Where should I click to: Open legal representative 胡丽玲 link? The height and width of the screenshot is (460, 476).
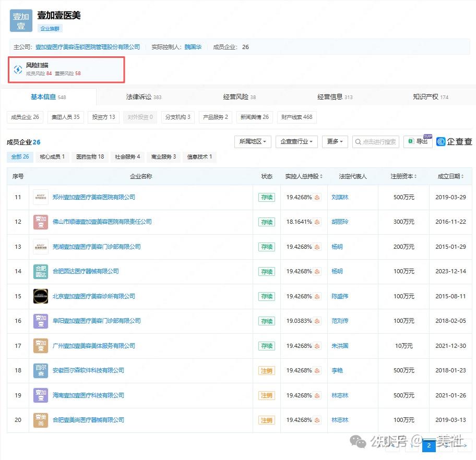pyautogui.click(x=340, y=222)
